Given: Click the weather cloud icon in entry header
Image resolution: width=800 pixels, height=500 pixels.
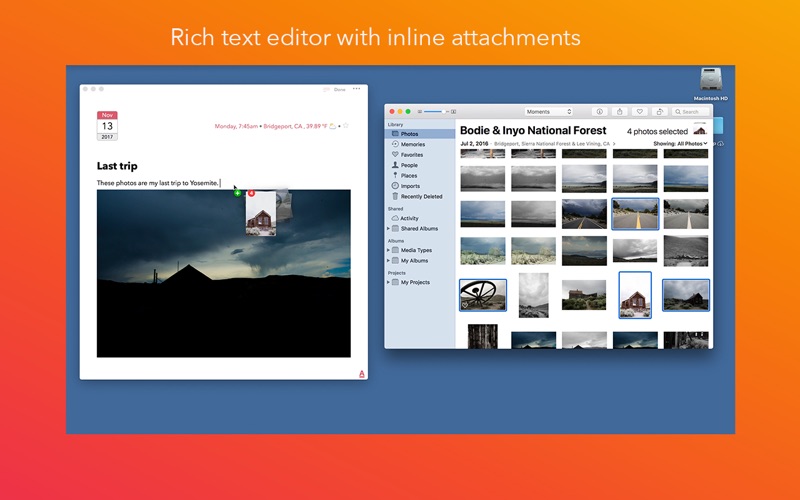Looking at the screenshot, I should point(333,127).
